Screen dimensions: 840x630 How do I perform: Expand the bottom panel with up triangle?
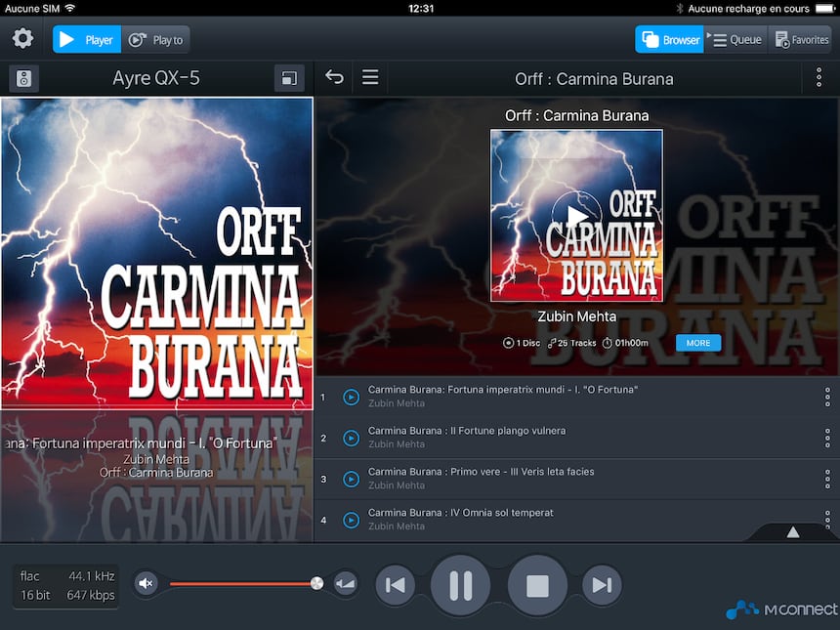[793, 532]
